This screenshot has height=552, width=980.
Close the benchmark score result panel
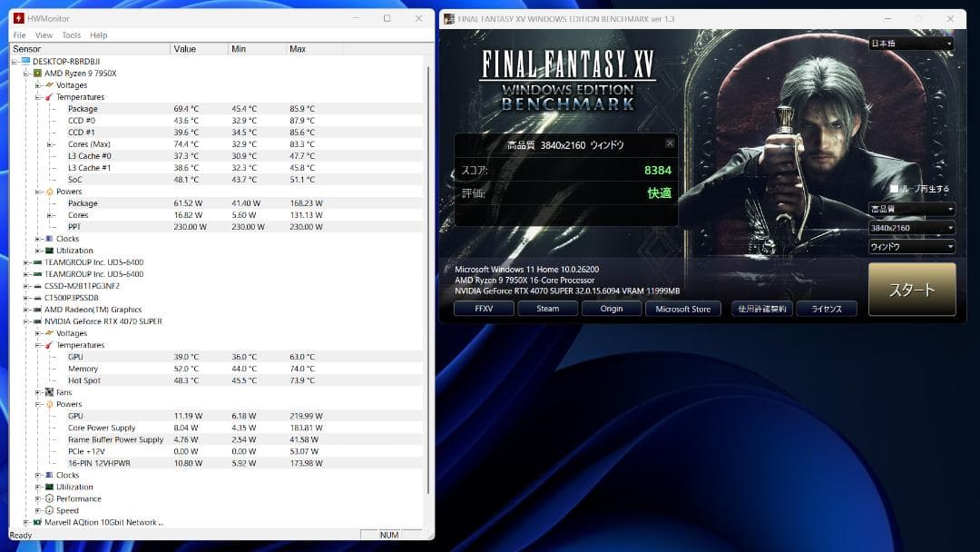[x=670, y=143]
